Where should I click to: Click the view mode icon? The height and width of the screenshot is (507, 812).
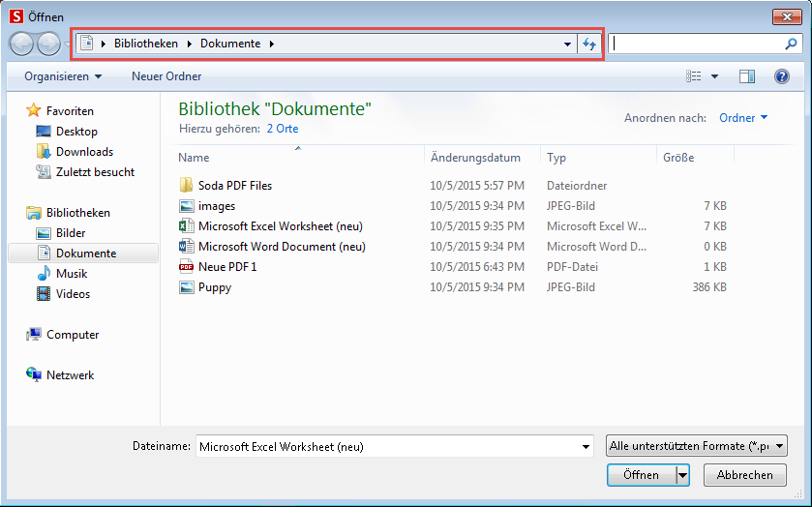click(693, 76)
